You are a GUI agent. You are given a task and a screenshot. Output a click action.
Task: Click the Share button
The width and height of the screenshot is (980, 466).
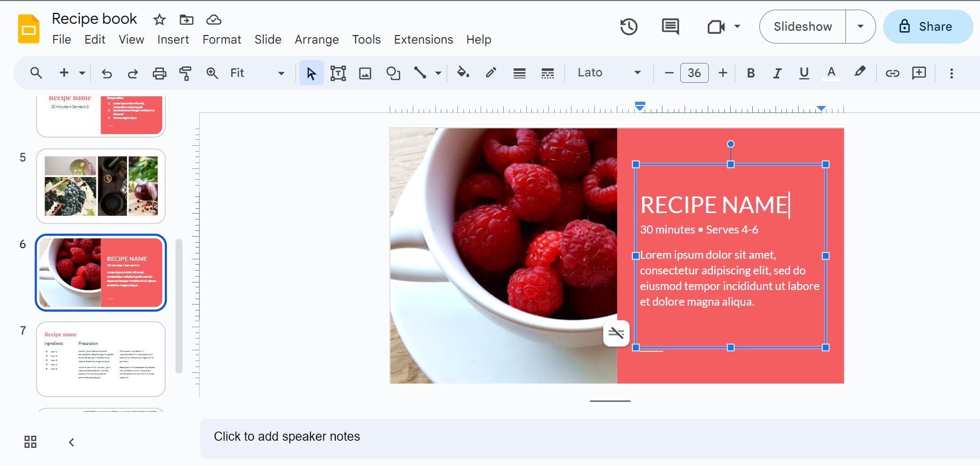coord(927,26)
